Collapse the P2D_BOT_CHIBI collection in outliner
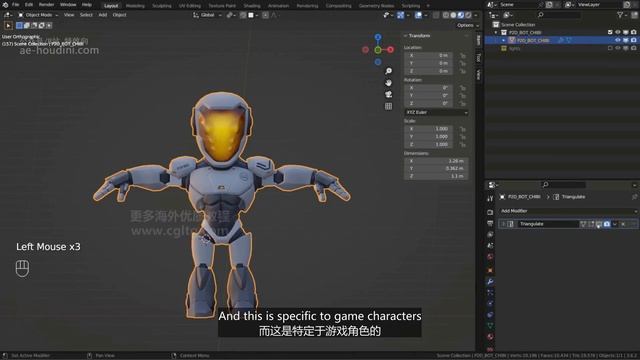This screenshot has width=640, height=360. pos(497,32)
